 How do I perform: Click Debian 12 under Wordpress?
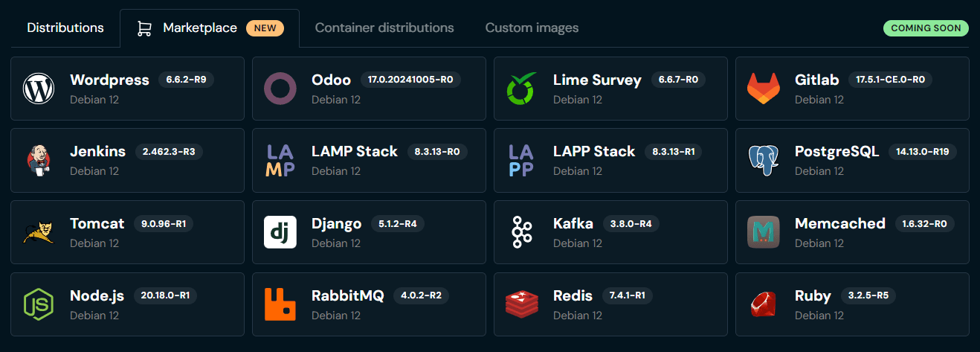pyautogui.click(x=94, y=99)
